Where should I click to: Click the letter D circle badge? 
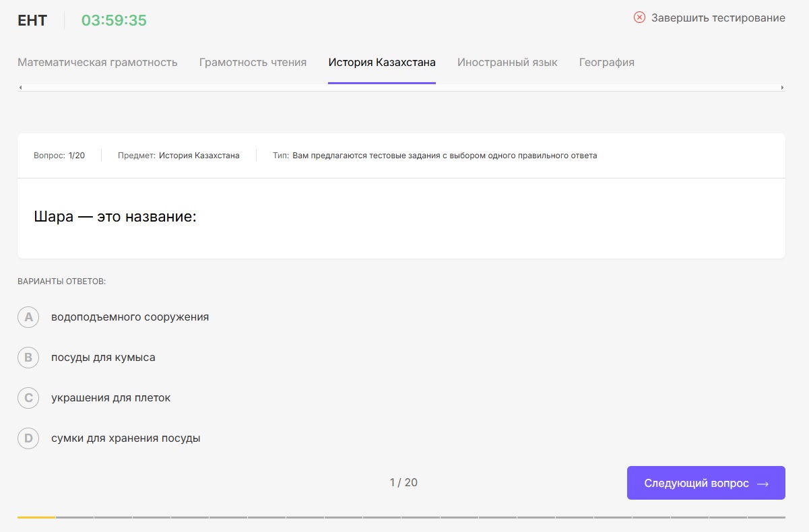tap(28, 438)
